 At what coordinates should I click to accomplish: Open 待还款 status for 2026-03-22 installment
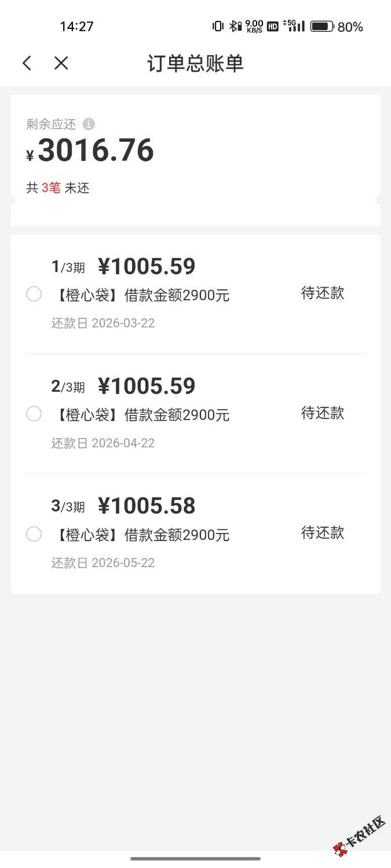point(323,293)
